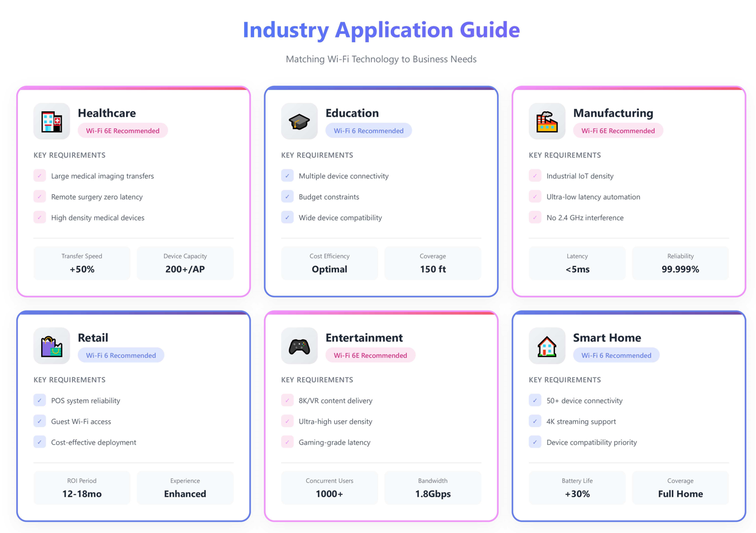Toggle the 8K/VR content delivery checkbox
The image size is (756, 533).
coord(288,401)
